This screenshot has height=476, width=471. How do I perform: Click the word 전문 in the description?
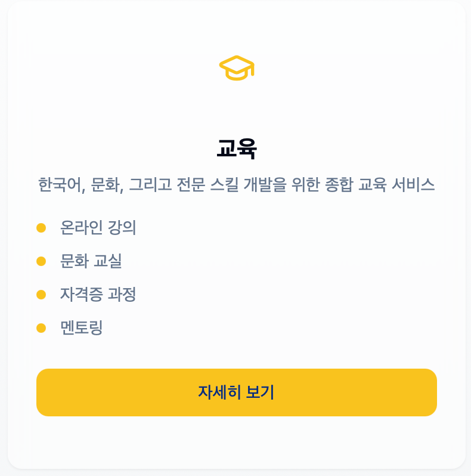point(191,185)
